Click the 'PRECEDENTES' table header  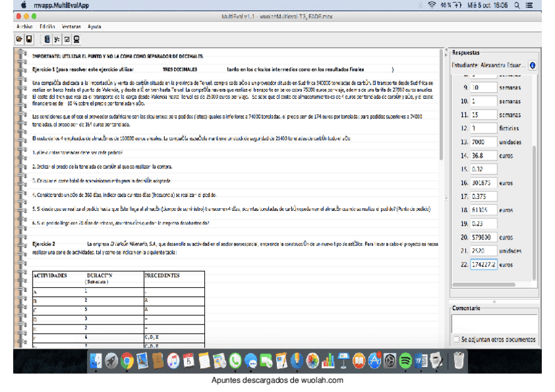click(162, 276)
